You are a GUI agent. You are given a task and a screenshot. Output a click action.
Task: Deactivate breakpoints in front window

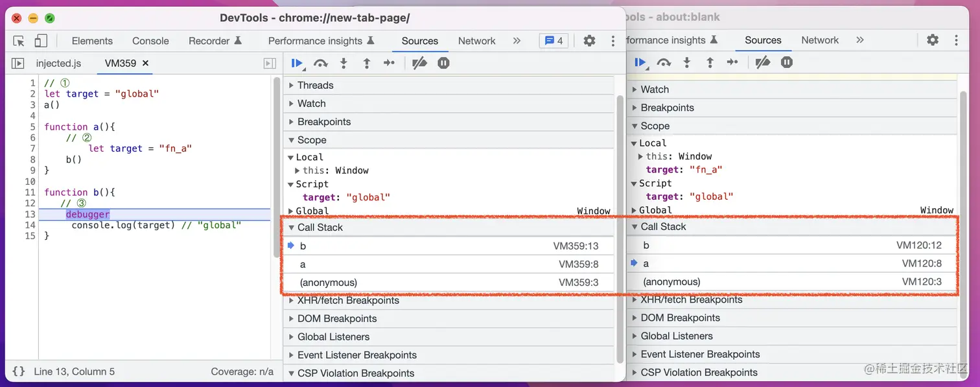420,63
